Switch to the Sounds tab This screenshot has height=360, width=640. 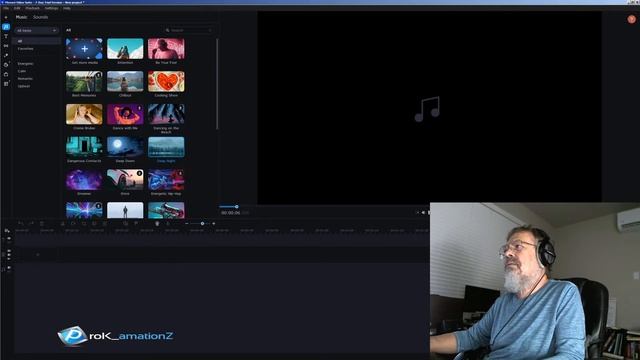coord(40,17)
